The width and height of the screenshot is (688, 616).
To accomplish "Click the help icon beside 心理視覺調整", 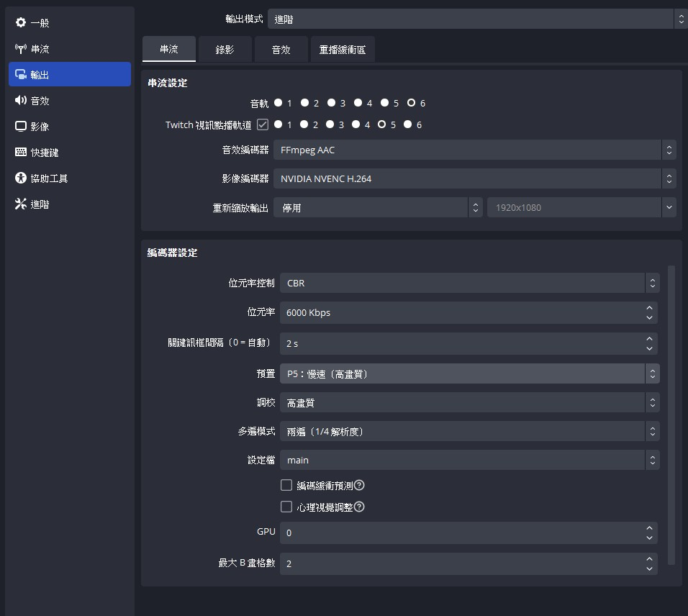I will tap(359, 507).
